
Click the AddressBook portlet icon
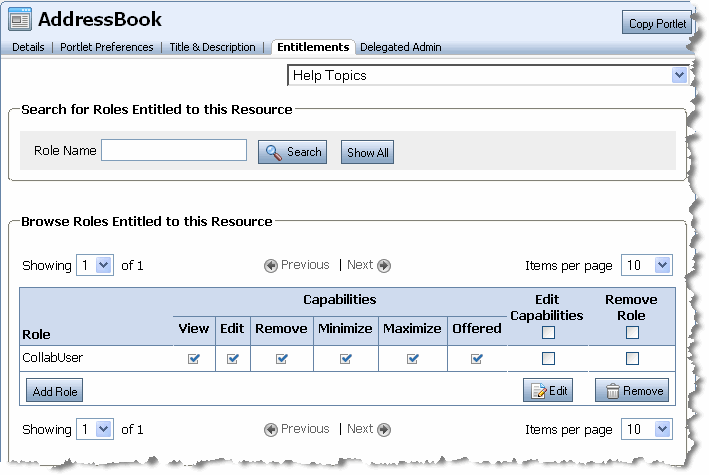pos(20,19)
